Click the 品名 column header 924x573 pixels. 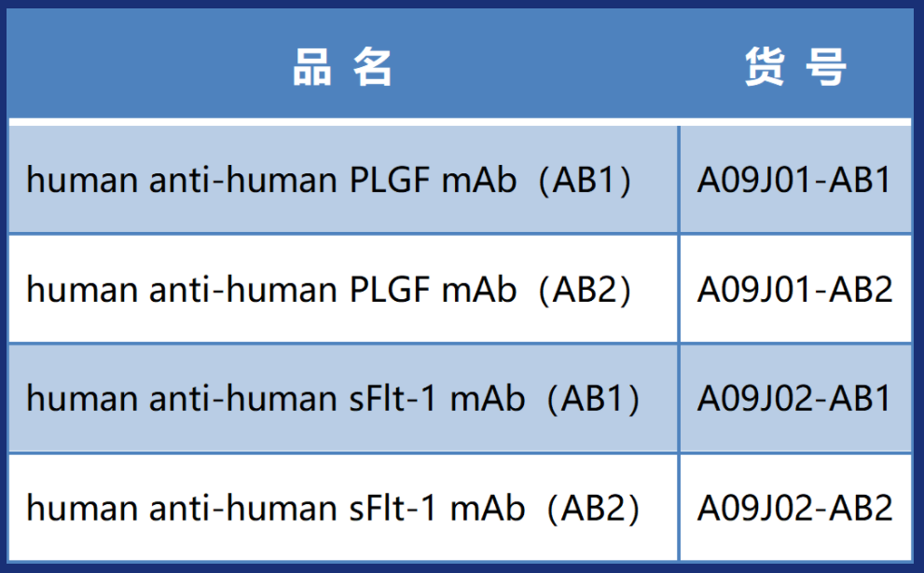[343, 67]
